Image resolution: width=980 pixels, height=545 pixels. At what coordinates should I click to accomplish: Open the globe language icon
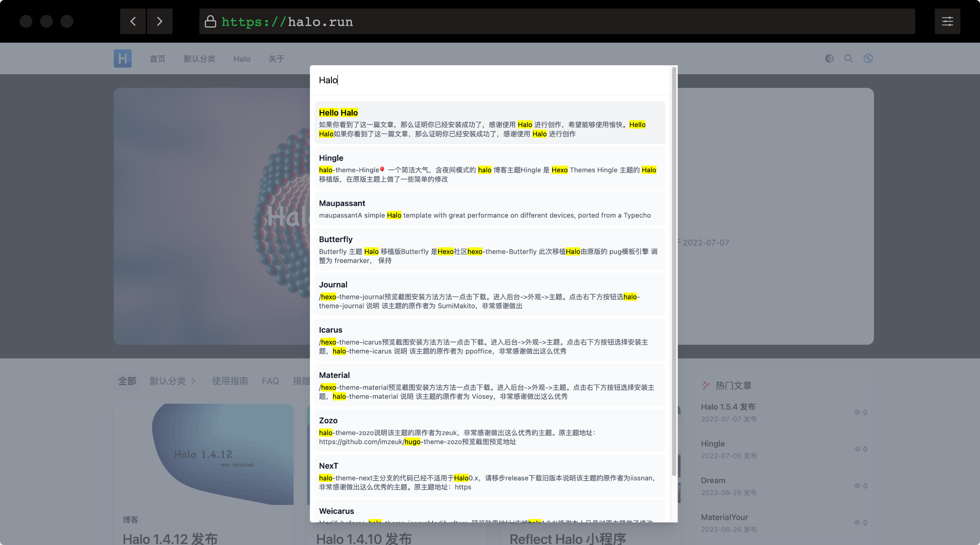click(x=868, y=58)
